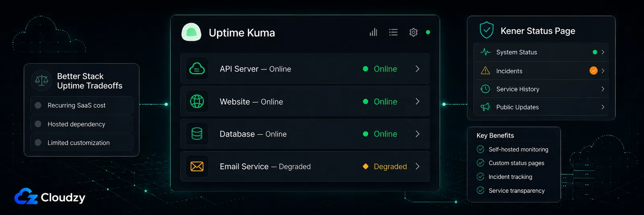Click the orange diamond on Email Service row
644x215 pixels.
[x=365, y=166]
